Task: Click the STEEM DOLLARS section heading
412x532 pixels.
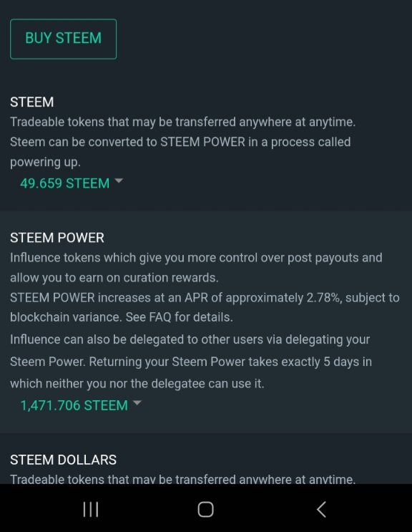Action: [64, 460]
